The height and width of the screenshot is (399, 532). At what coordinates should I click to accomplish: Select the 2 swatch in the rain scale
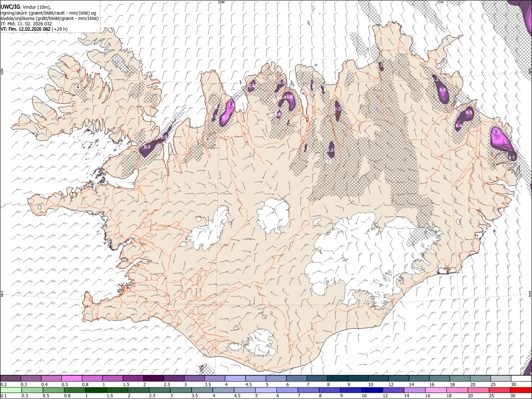[x=138, y=390]
